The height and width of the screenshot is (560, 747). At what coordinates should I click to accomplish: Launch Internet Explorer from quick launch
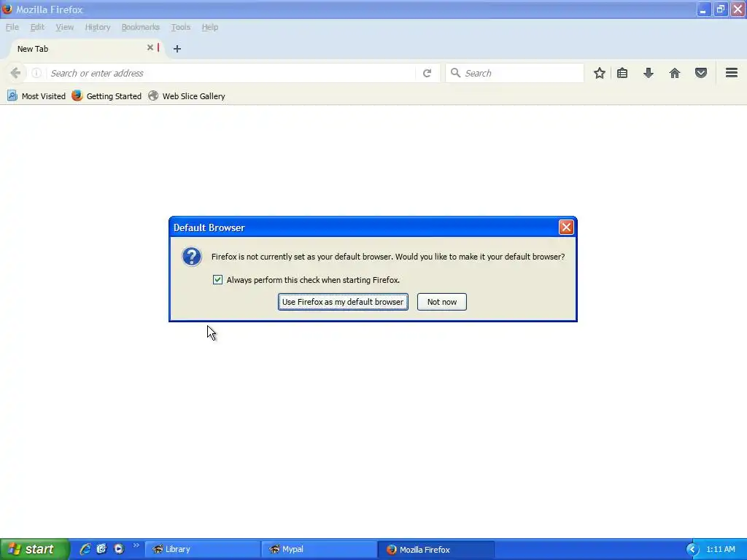85,549
